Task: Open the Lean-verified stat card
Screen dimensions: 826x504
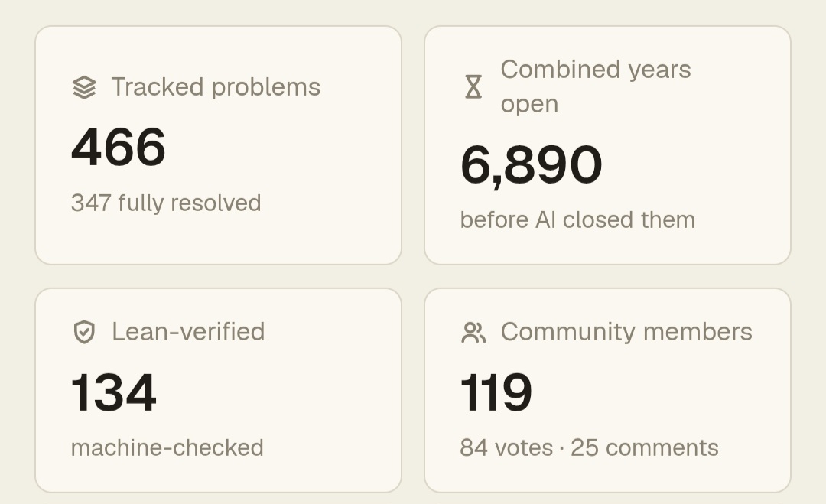Action: [x=218, y=390]
